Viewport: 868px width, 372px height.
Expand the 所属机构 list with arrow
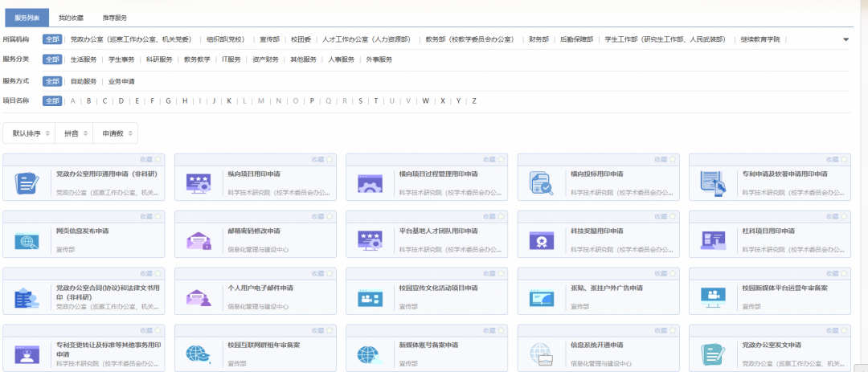845,39
